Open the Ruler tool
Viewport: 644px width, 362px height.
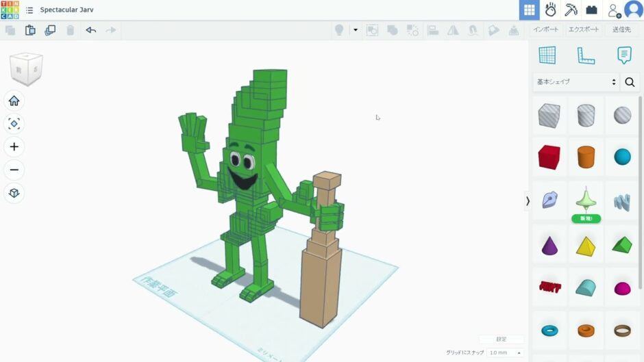click(586, 55)
